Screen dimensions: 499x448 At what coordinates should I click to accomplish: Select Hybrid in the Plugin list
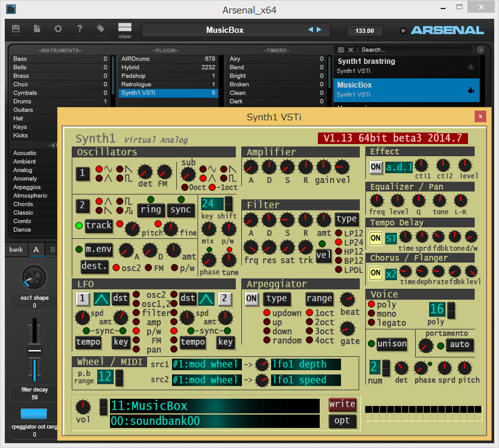168,67
